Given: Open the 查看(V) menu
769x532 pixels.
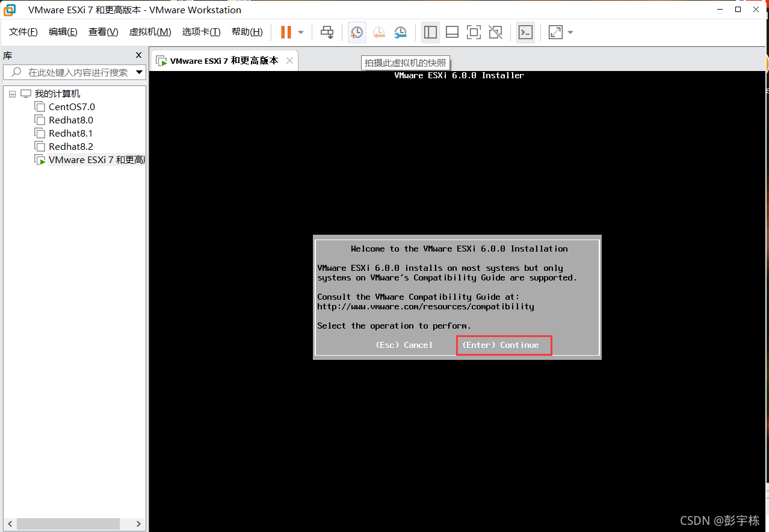Looking at the screenshot, I should point(103,32).
